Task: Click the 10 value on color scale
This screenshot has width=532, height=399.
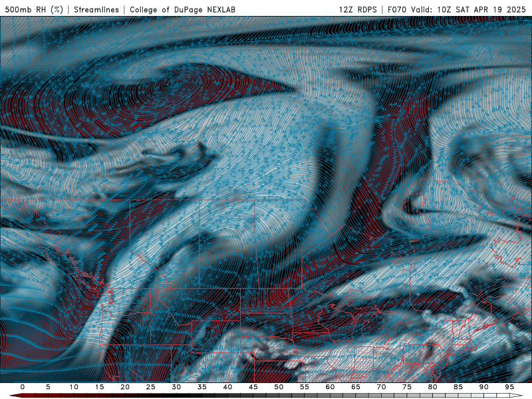Action: tap(74, 387)
